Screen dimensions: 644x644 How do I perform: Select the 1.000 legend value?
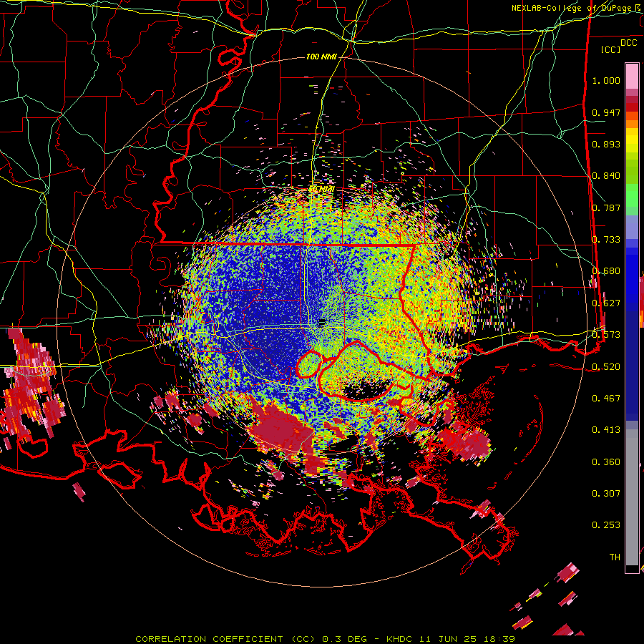coord(606,80)
